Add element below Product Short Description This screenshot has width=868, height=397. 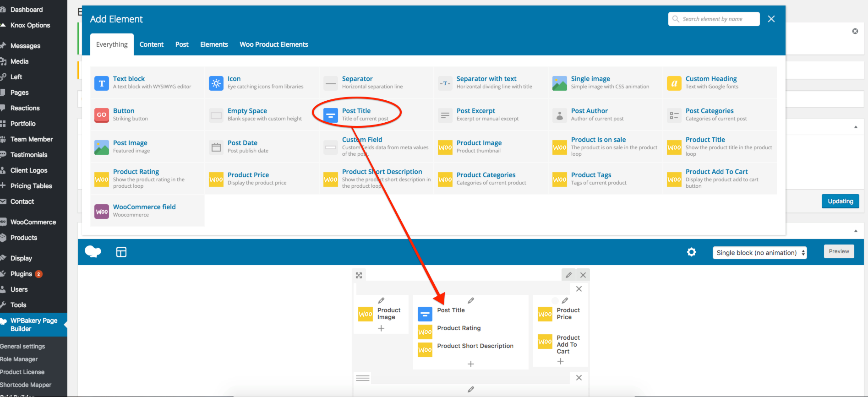[471, 364]
